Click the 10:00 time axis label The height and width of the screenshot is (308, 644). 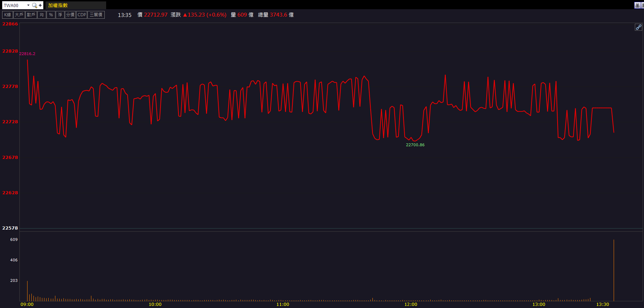point(155,304)
